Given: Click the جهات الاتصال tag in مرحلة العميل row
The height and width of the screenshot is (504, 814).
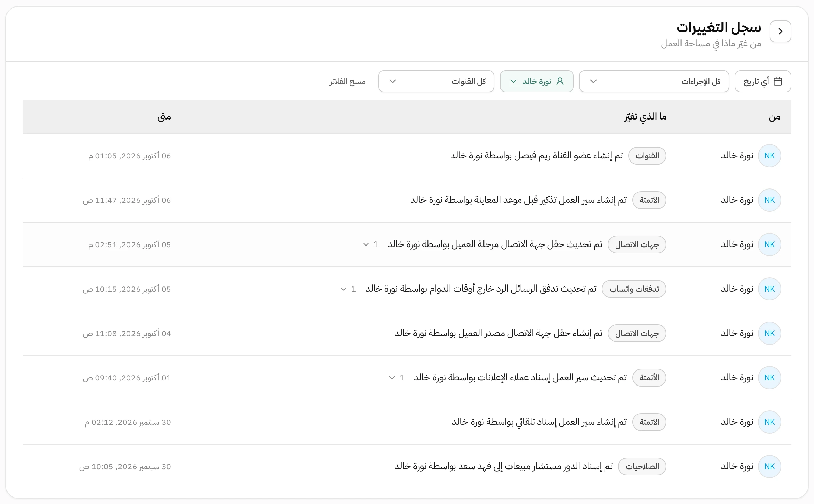Looking at the screenshot, I should [637, 244].
